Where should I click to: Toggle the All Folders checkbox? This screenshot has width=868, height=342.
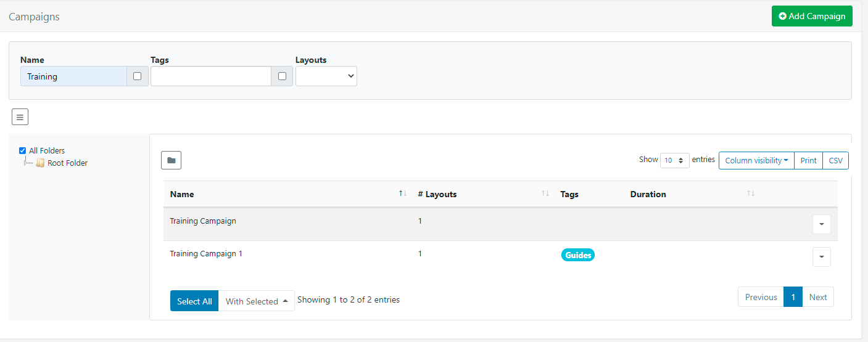point(23,150)
